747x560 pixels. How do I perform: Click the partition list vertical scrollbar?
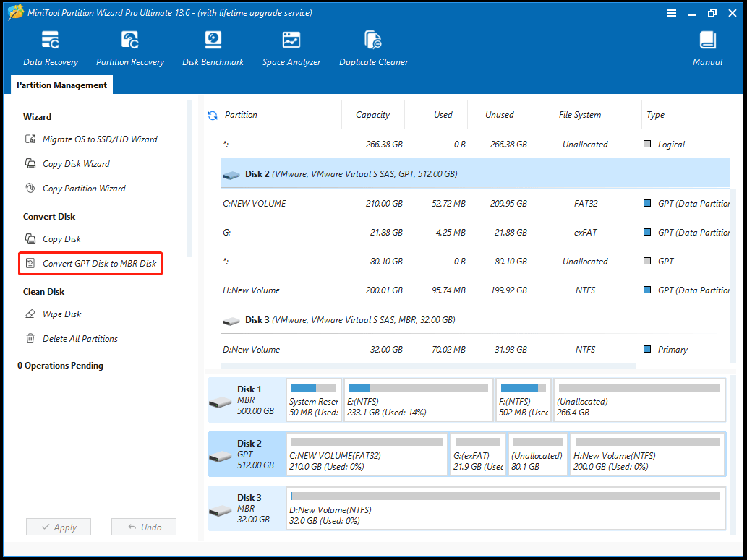tap(734, 276)
